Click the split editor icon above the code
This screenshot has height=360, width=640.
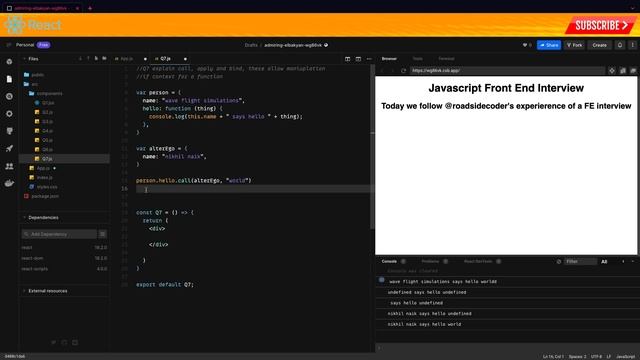[x=347, y=59]
